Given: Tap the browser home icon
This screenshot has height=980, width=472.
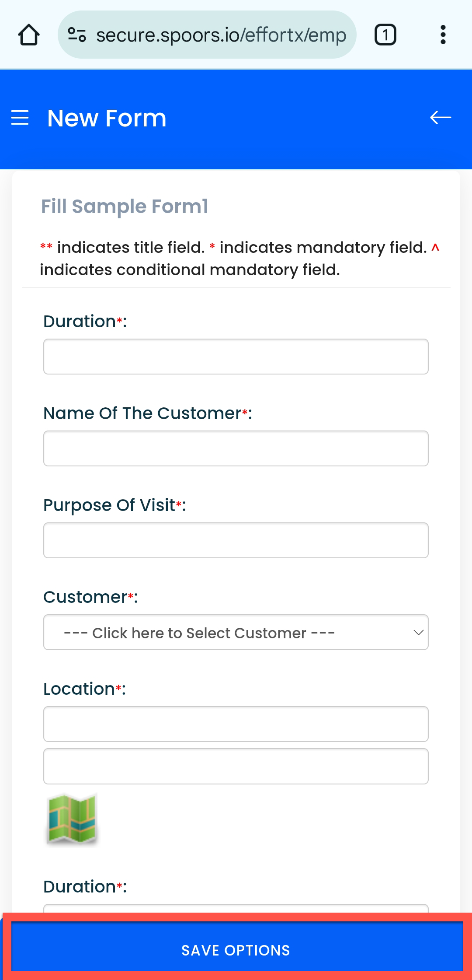Looking at the screenshot, I should 29,35.
